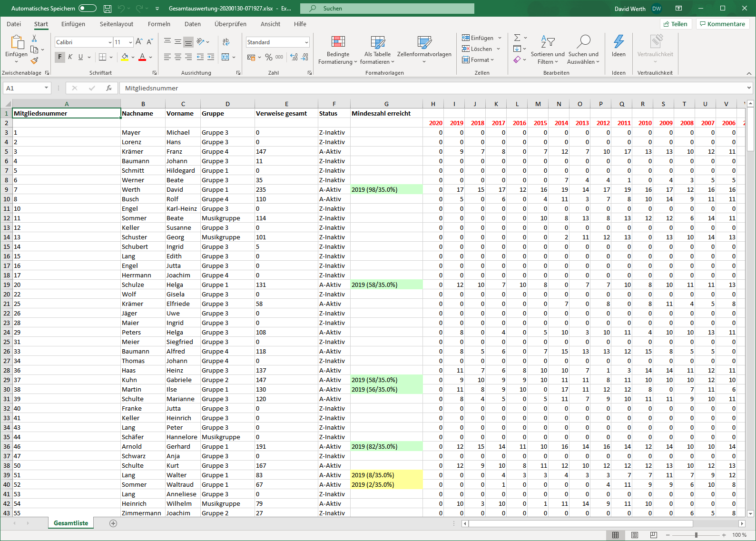Switch to the Daten tab

click(x=193, y=24)
